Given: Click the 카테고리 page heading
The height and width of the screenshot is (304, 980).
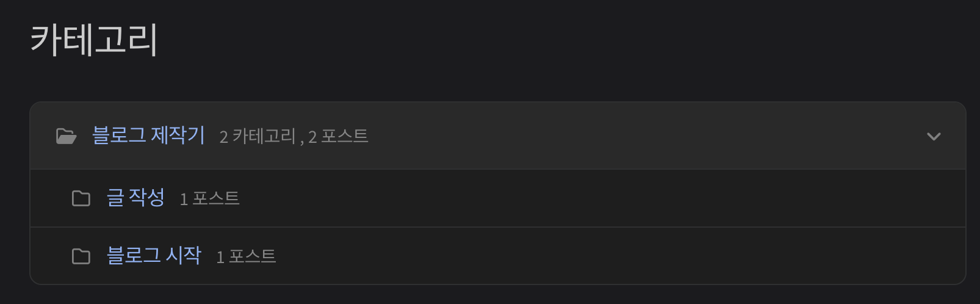Looking at the screenshot, I should 94,40.
